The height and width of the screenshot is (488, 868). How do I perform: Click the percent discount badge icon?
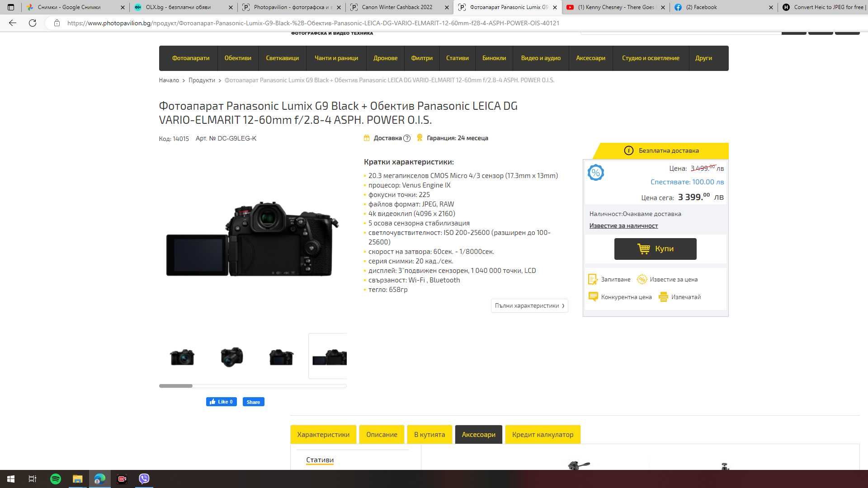tap(595, 173)
